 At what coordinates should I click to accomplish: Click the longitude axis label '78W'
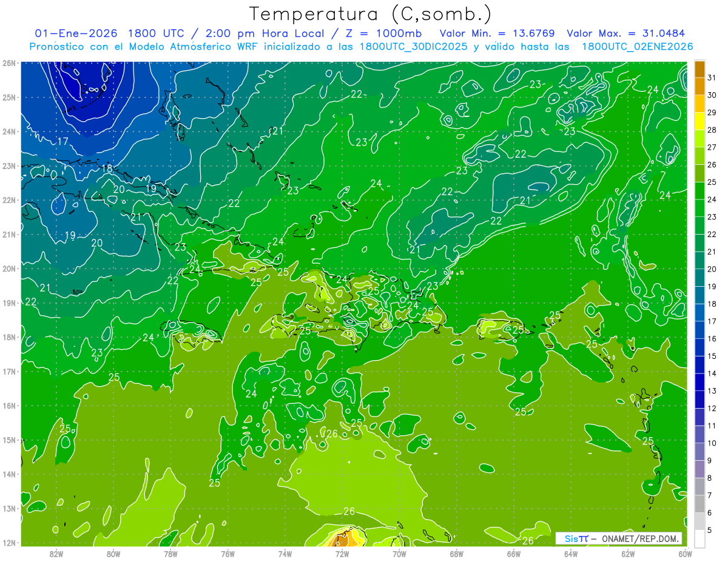[x=170, y=554]
